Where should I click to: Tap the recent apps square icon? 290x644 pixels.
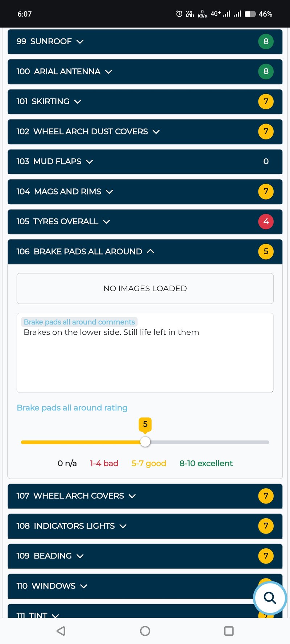pos(229,631)
